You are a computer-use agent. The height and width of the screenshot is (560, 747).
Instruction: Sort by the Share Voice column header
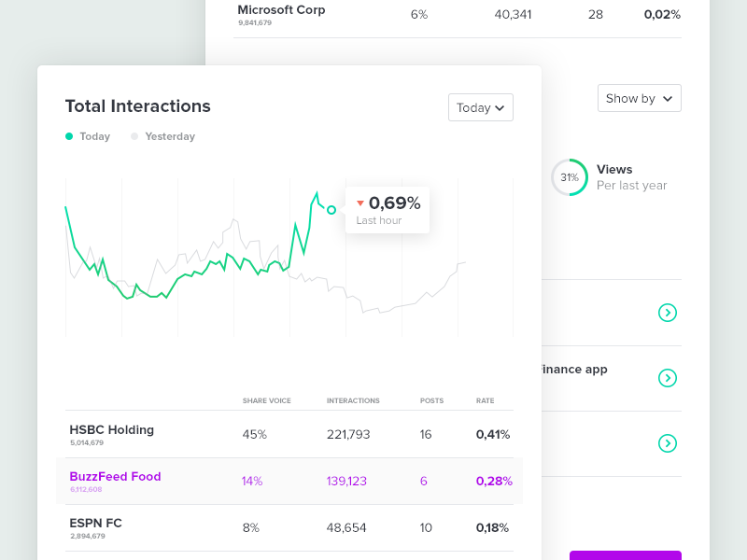tap(266, 400)
